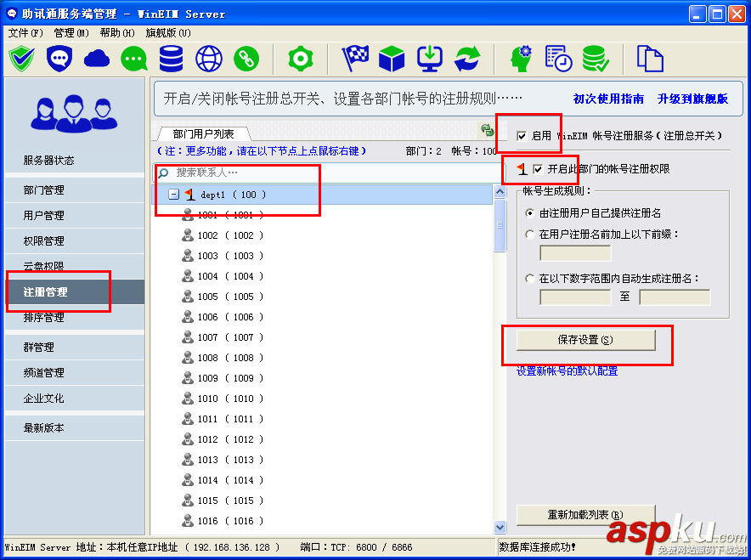Select the shield verification icon in toolbar
The width and height of the screenshot is (751, 560).
[21, 59]
